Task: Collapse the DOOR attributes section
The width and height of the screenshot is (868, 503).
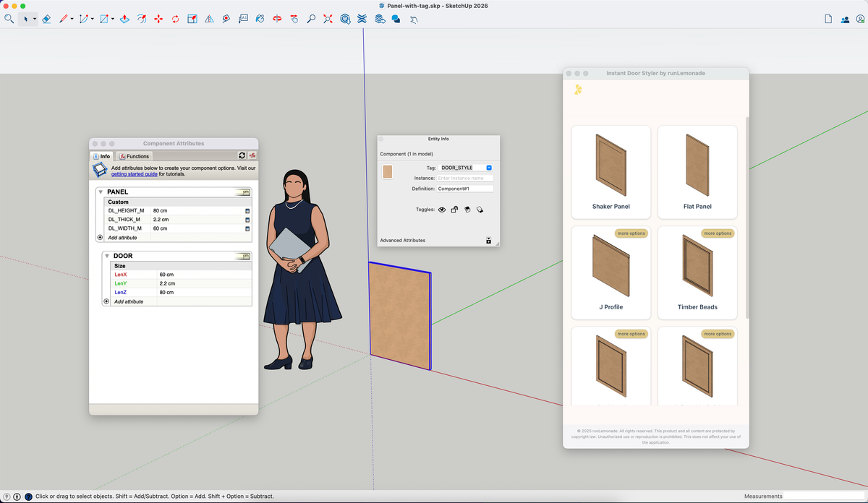Action: click(106, 255)
